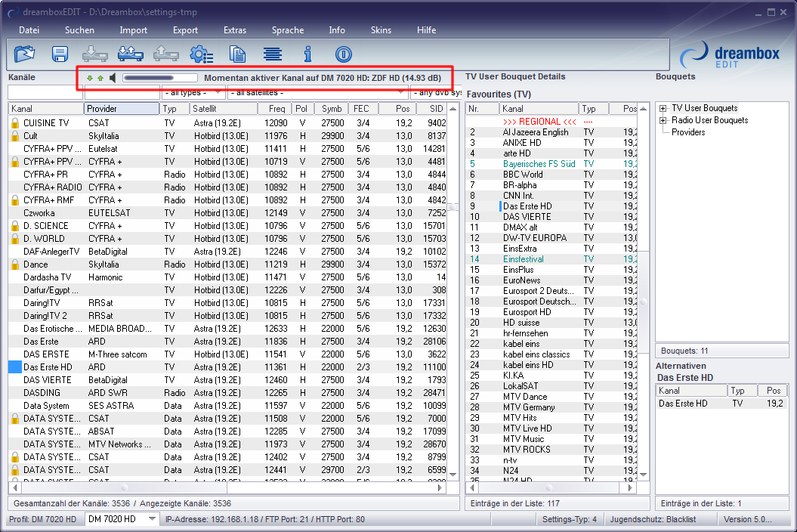Open the Export menu
The image size is (797, 532).
coord(185,30)
